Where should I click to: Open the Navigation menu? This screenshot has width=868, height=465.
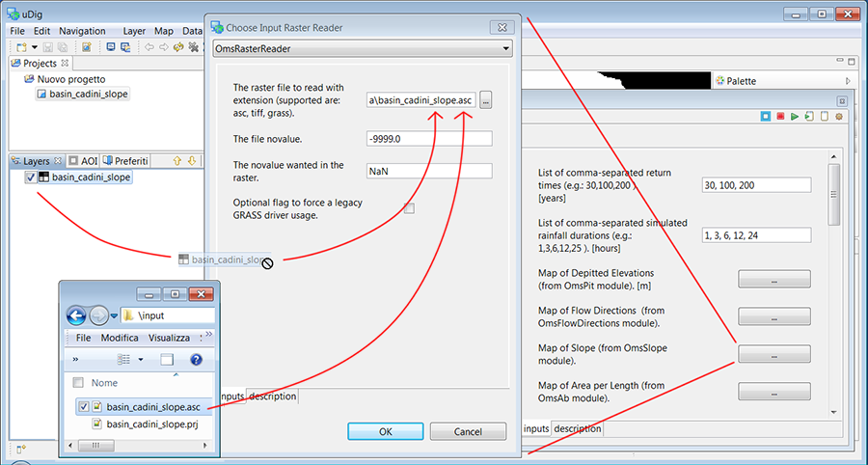coord(82,31)
